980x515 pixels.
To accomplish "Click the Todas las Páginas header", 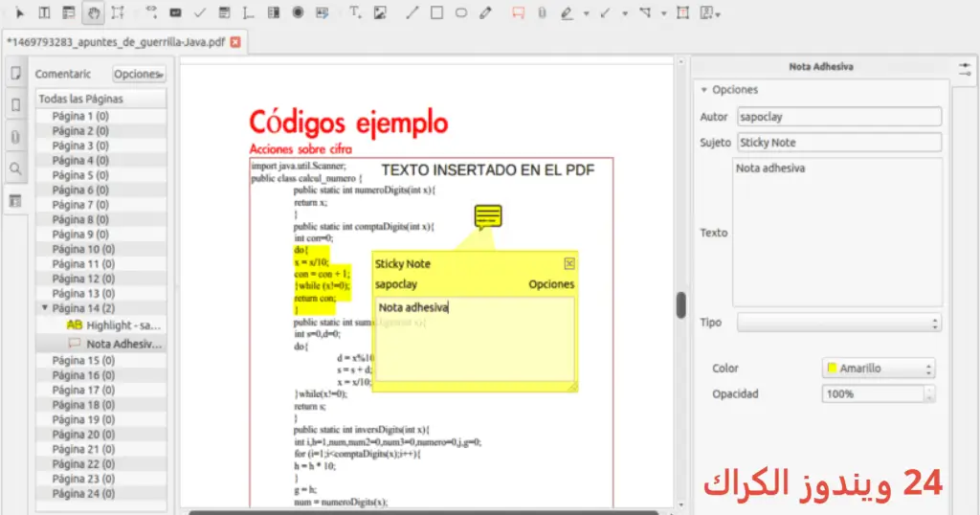I will [101, 99].
